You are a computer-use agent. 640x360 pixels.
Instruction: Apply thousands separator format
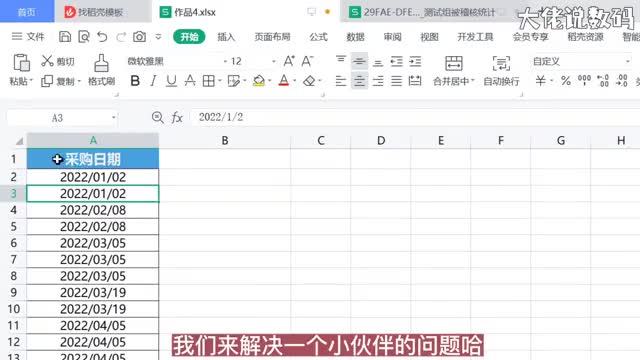pyautogui.click(x=584, y=80)
